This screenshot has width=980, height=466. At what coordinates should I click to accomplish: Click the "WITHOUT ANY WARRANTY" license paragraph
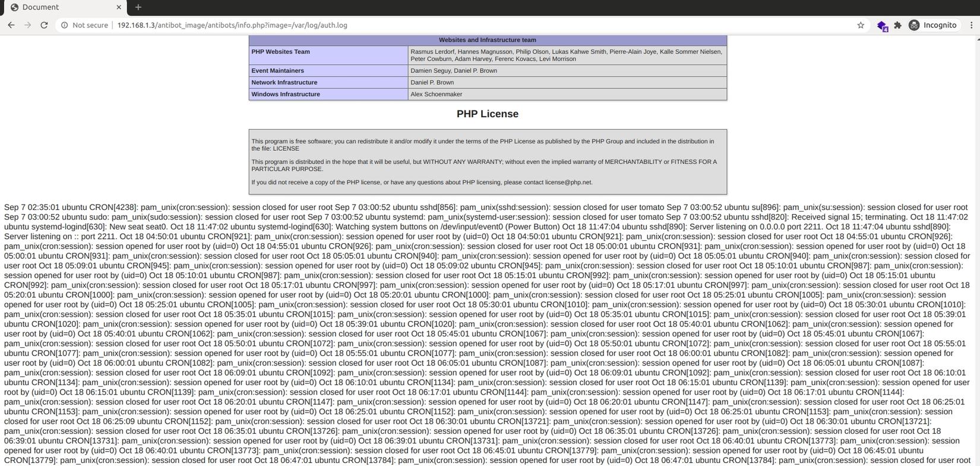[484, 165]
